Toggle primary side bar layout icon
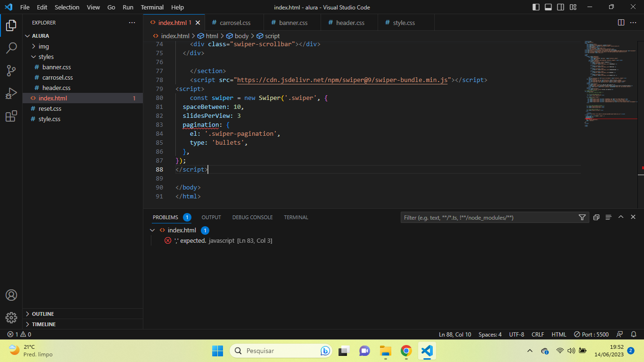The image size is (644, 362). pyautogui.click(x=536, y=7)
